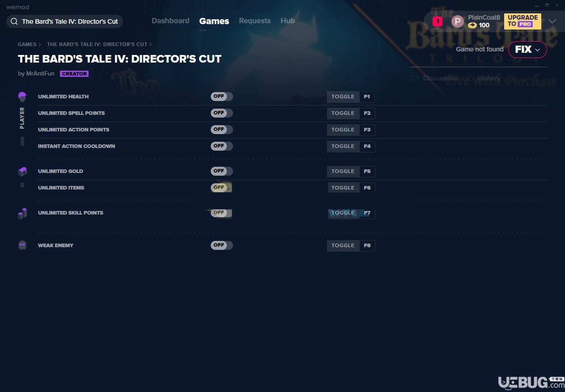Screen dimensions: 565x392
Task: Click the Discussion chat icon
Action: click(415, 78)
